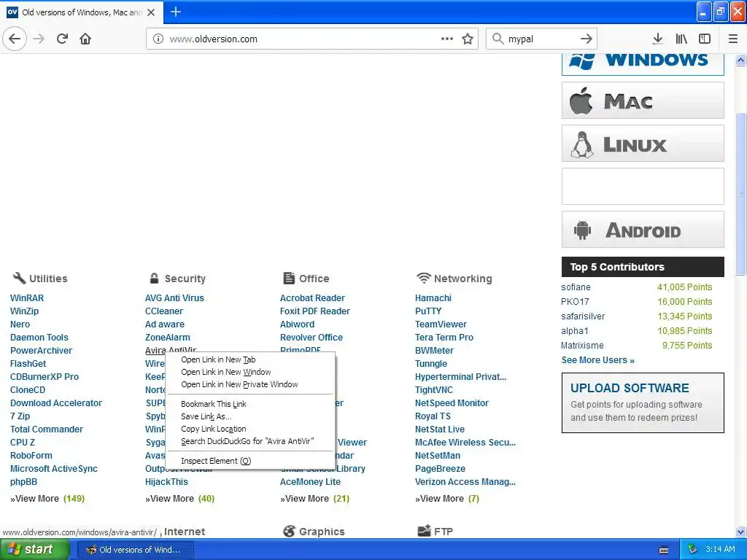
Task: Close the Old versions of Windows tab
Action: pos(151,12)
